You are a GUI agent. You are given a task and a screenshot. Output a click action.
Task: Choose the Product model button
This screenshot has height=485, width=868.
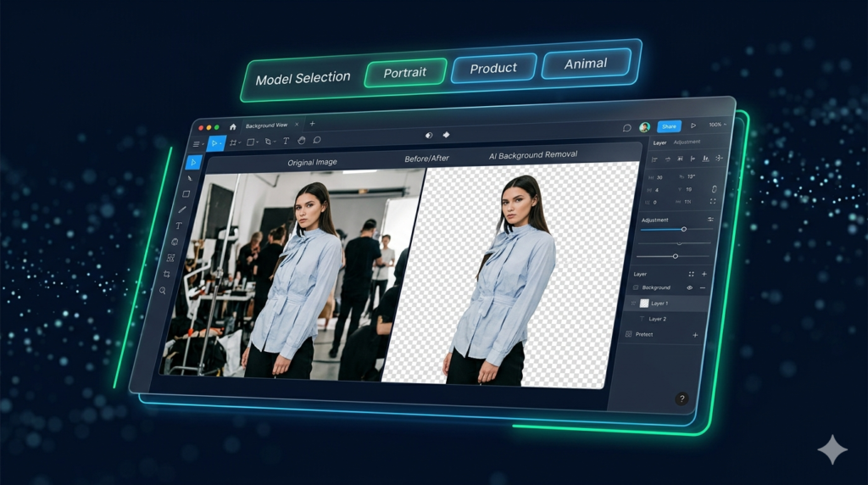pyautogui.click(x=493, y=68)
